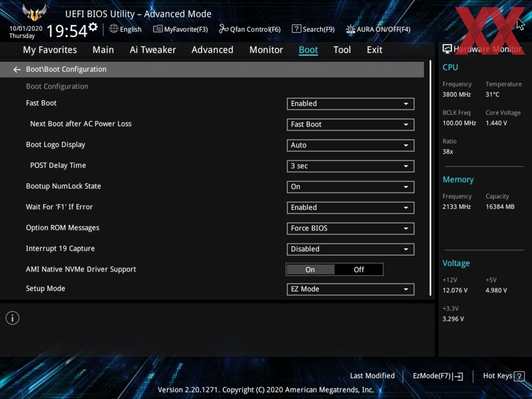Click the 12.076 V voltage reading

pos(455,291)
